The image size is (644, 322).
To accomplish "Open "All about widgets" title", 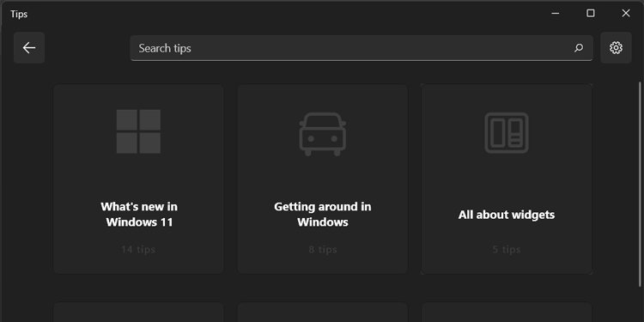I will [507, 215].
